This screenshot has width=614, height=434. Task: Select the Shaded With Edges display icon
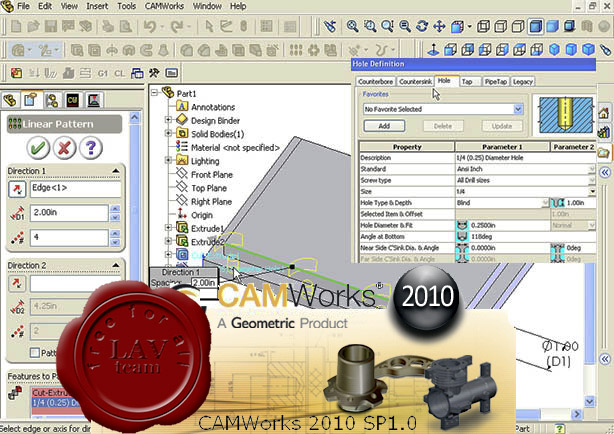tap(535, 26)
